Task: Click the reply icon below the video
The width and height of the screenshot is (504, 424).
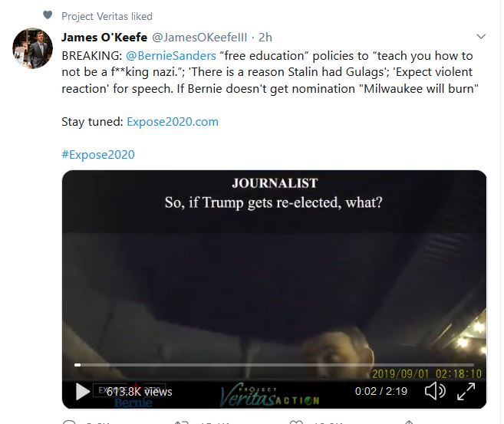Action: pyautogui.click(x=69, y=421)
